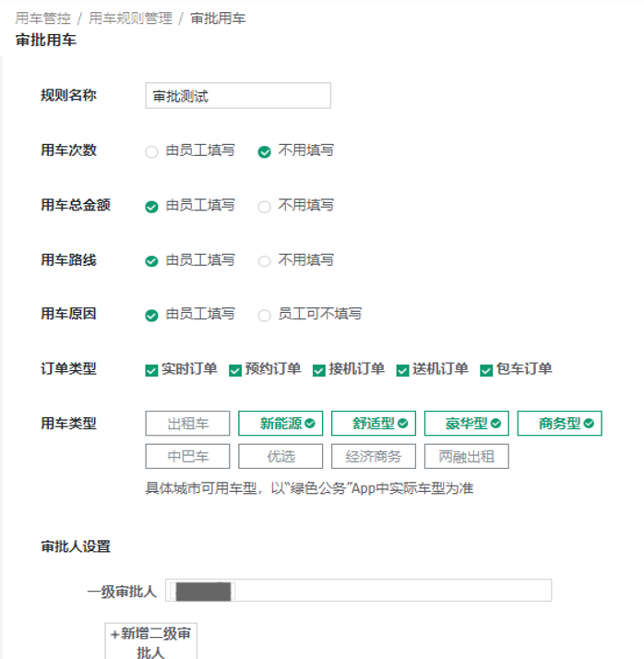Select the 中巴车 vehicle type

(187, 456)
